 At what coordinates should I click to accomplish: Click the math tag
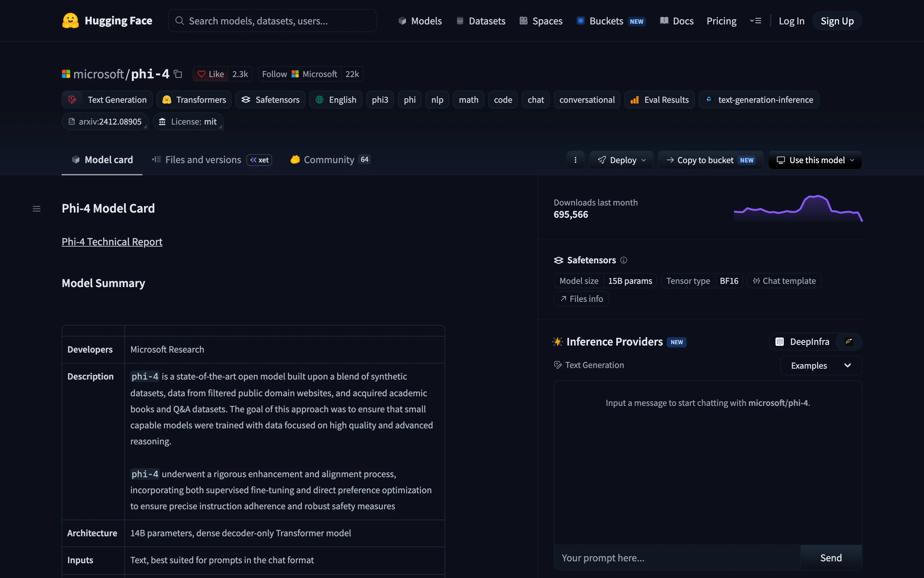[468, 100]
